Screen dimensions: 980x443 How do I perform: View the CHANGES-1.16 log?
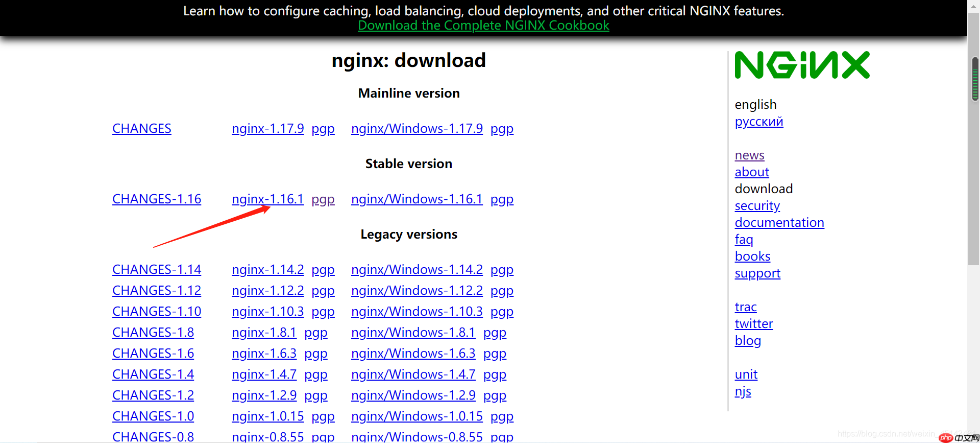tap(157, 199)
